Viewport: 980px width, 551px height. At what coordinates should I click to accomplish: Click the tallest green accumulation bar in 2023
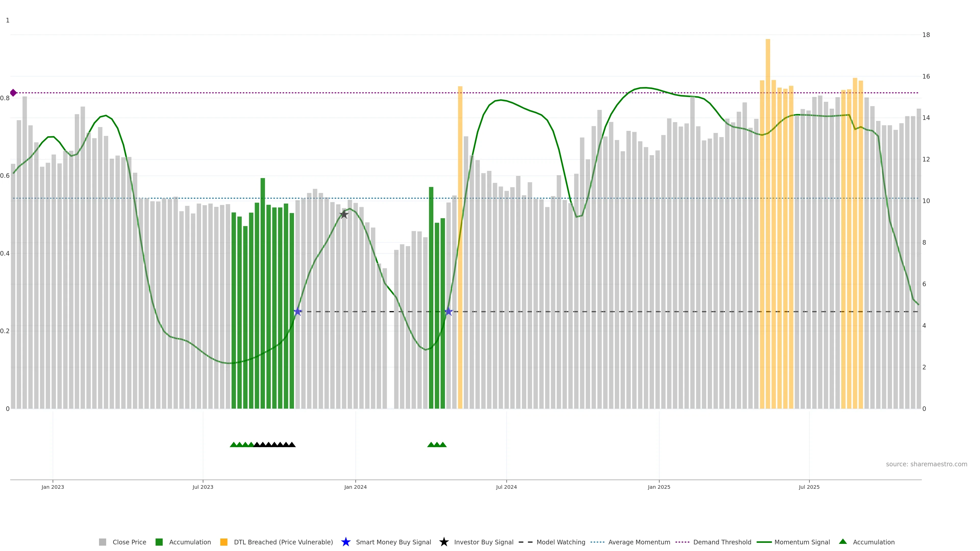pyautogui.click(x=263, y=266)
